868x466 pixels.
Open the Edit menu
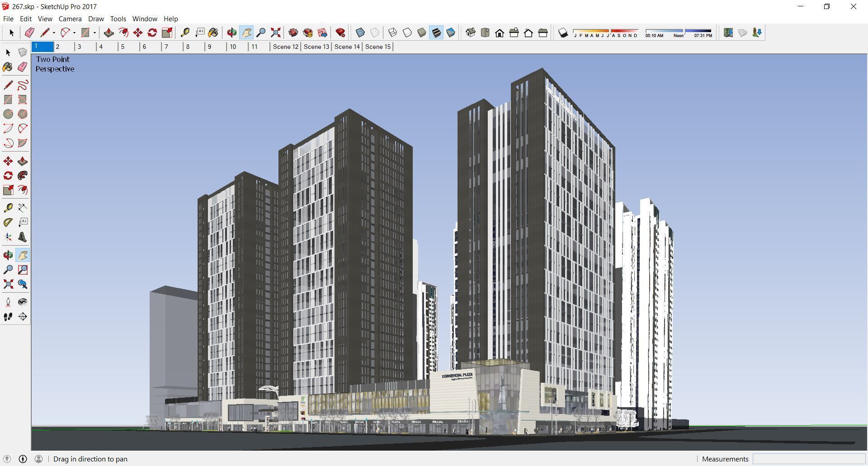click(x=25, y=19)
